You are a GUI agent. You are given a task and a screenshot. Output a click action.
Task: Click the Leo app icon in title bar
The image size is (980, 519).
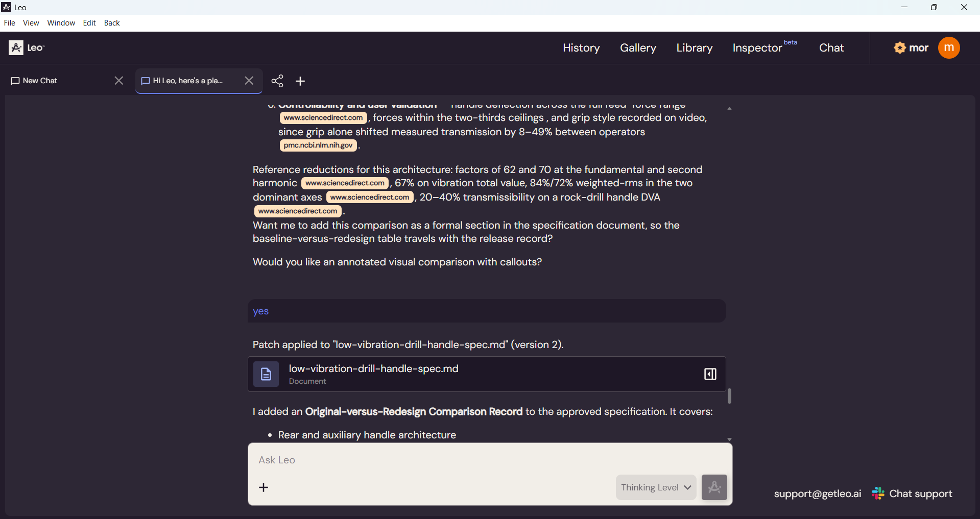pyautogui.click(x=7, y=7)
